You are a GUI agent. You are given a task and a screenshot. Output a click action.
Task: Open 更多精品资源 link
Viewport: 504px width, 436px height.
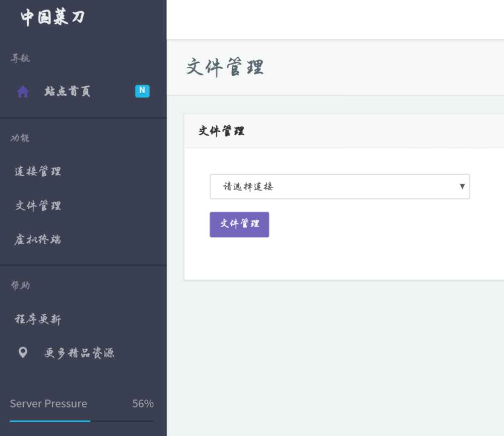[x=79, y=352]
